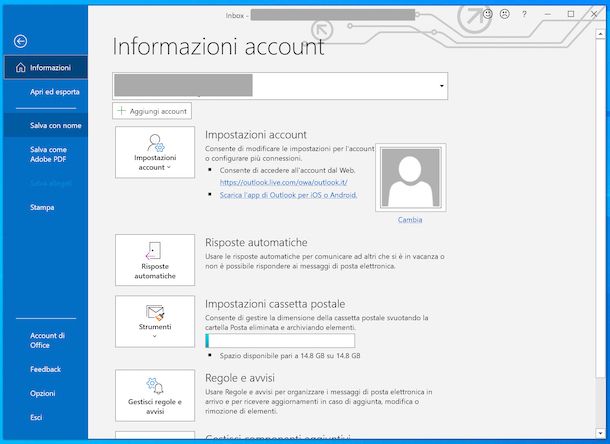Expand the Strumenti dropdown button
610x444 pixels.
[155, 321]
